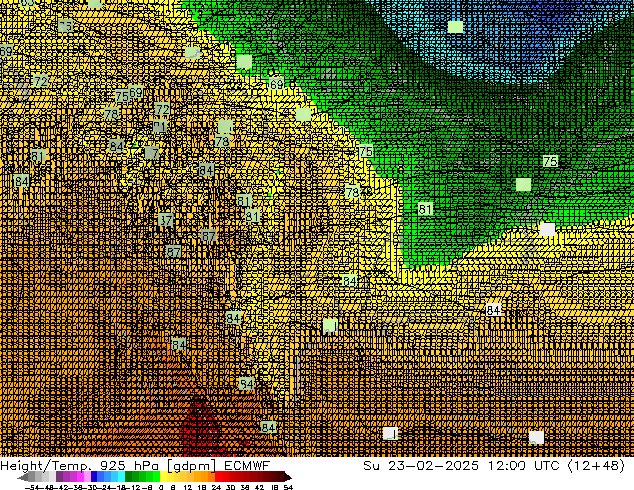634x490 pixels.
Task: Click the date 'Su 23-02-2025'
Action: pyautogui.click(x=421, y=465)
